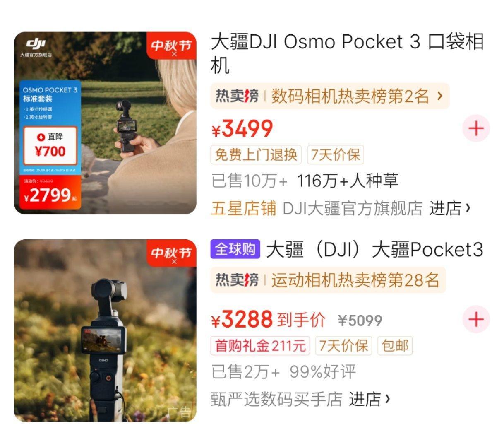Tap the 直降 ¥700 discount badge
Screen dimensions: 504x441
point(50,146)
